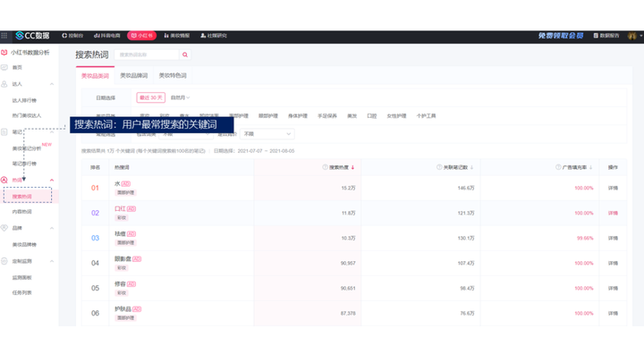
Task: Open 美妆情报 in the top navigation
Action: pyautogui.click(x=177, y=36)
